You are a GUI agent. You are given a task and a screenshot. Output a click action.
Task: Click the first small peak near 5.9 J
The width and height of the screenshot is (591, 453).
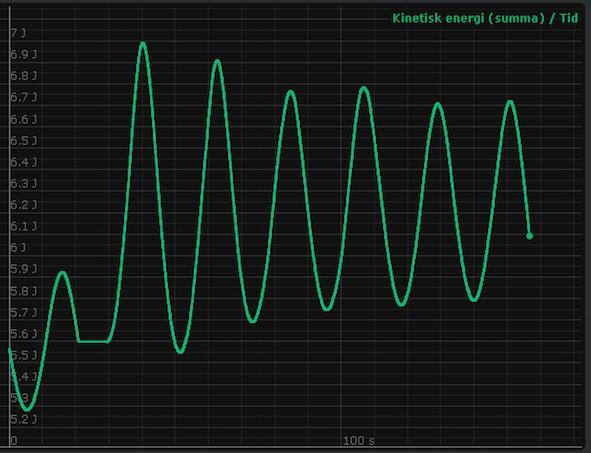(x=62, y=273)
